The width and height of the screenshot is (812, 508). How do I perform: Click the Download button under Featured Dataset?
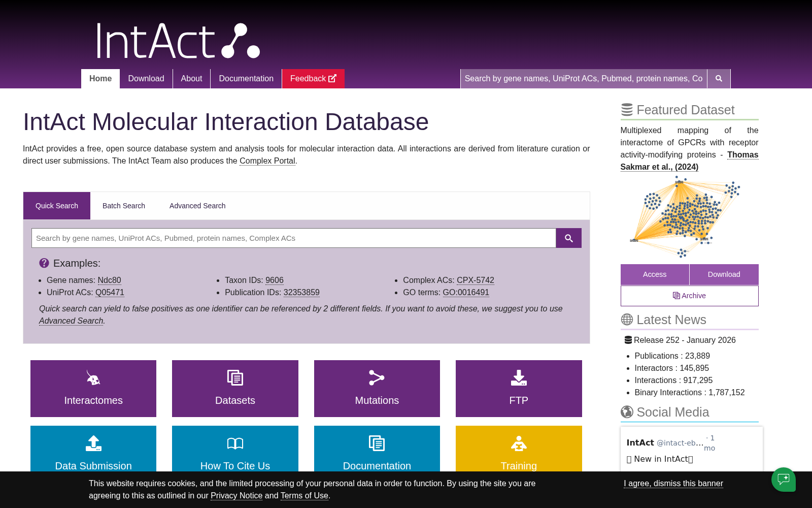pyautogui.click(x=724, y=274)
